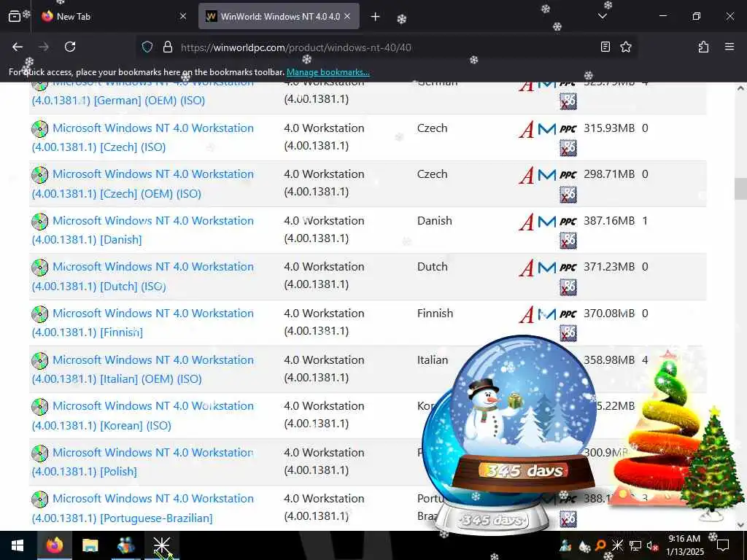
Task: Open the Firefox hamburger application menu
Action: [729, 47]
